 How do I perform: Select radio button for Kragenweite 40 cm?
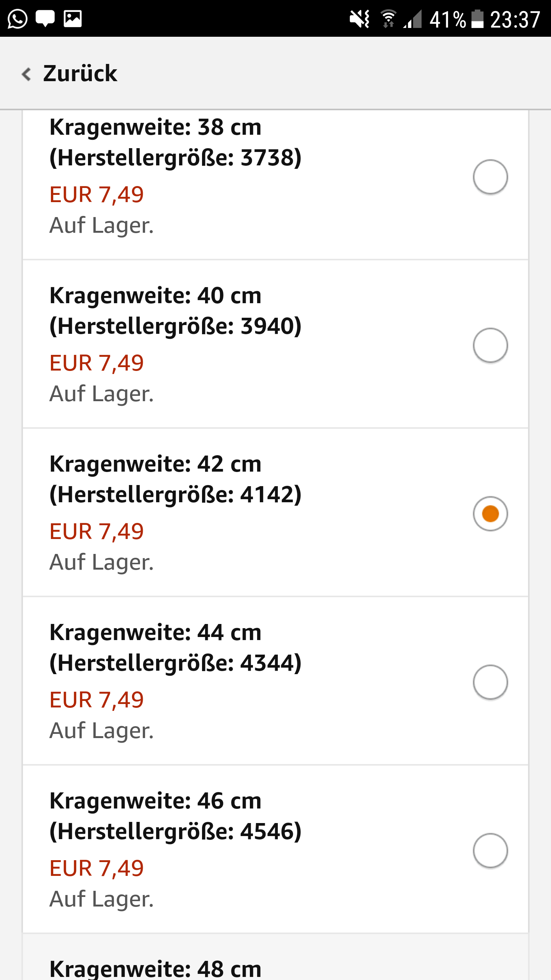tap(490, 345)
